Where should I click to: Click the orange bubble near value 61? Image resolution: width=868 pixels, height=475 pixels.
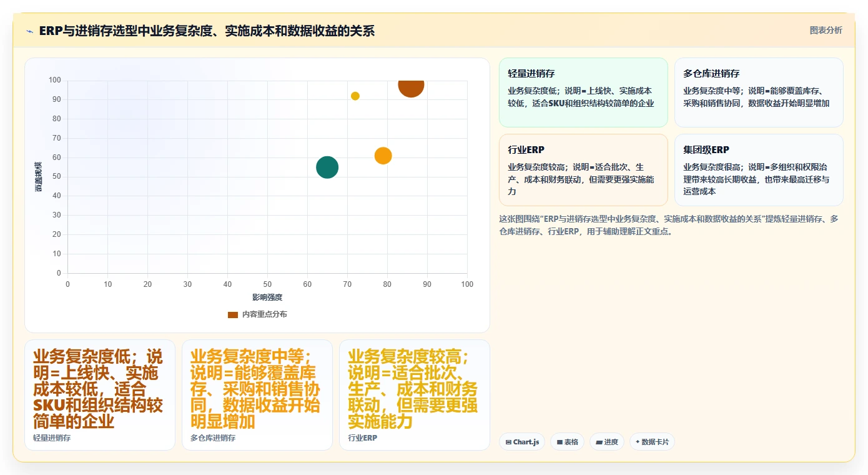[x=383, y=156]
